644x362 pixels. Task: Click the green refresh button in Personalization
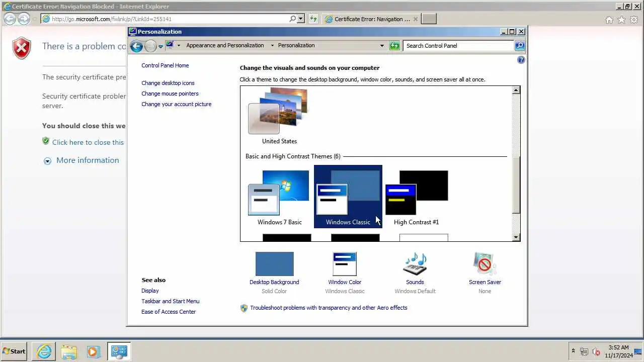[394, 46]
